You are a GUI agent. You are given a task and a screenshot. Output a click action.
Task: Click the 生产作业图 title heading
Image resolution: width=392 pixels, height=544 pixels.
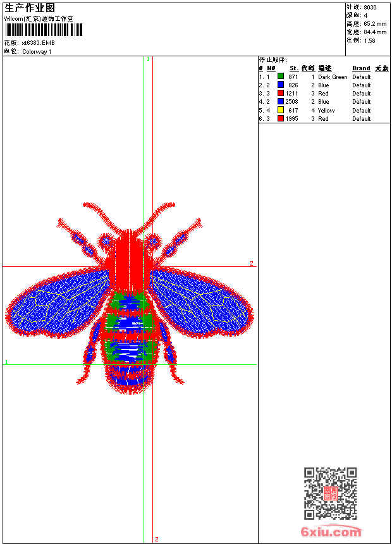(x=30, y=8)
